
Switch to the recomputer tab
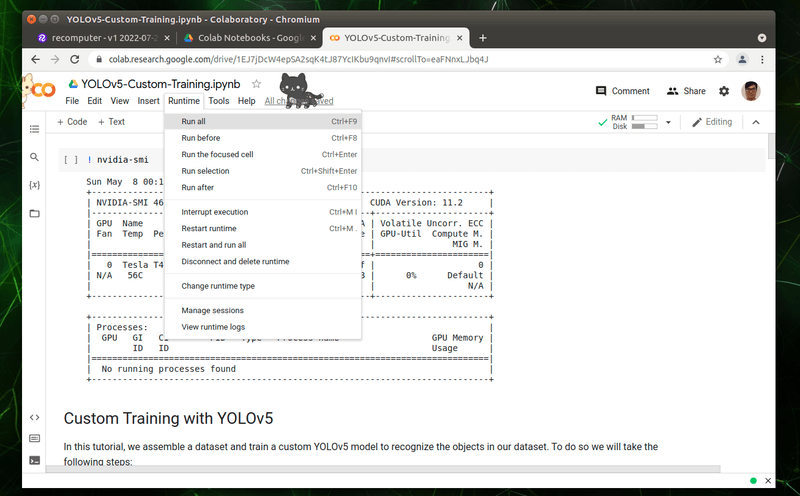click(102, 38)
